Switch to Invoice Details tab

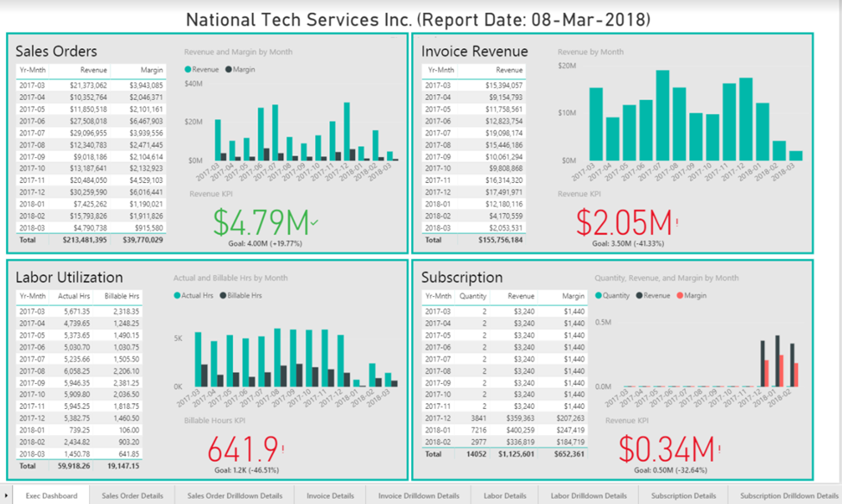point(330,495)
